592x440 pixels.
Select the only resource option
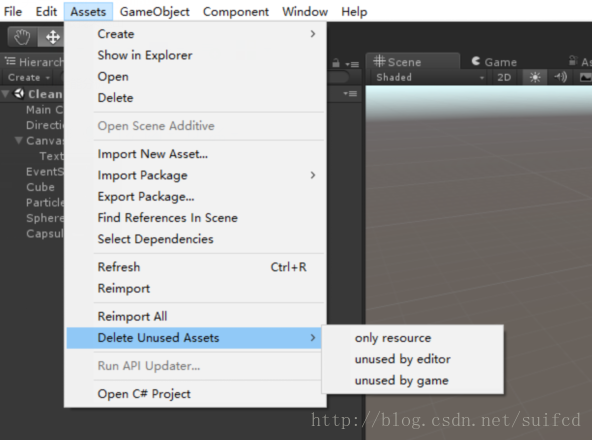coord(413,338)
